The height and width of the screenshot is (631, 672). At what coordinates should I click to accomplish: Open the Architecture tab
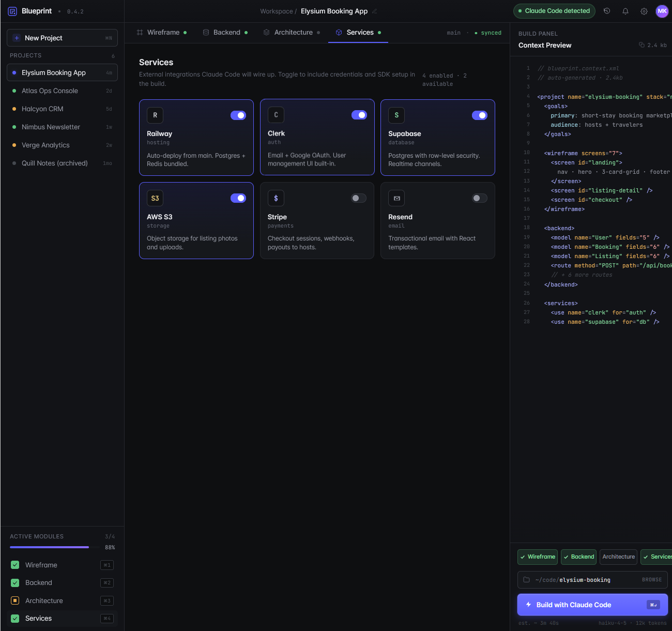[292, 33]
